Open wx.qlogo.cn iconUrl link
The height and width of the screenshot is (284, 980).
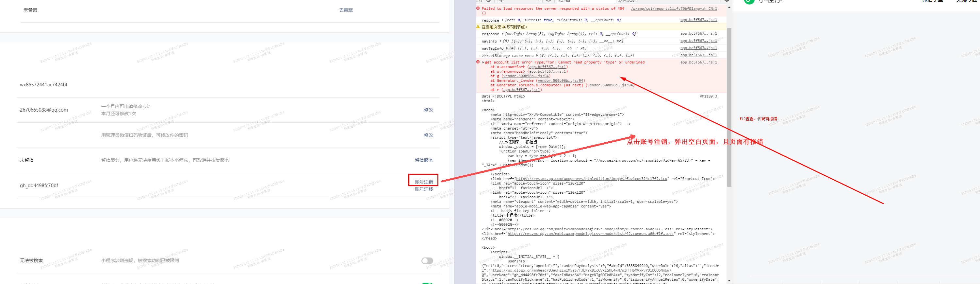(580, 270)
